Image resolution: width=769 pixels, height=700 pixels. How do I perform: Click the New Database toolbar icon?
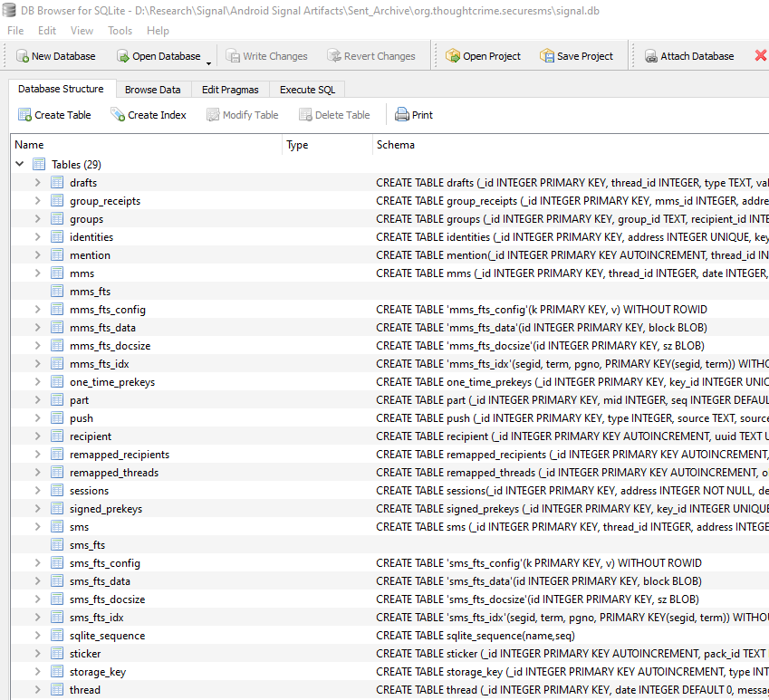23,56
